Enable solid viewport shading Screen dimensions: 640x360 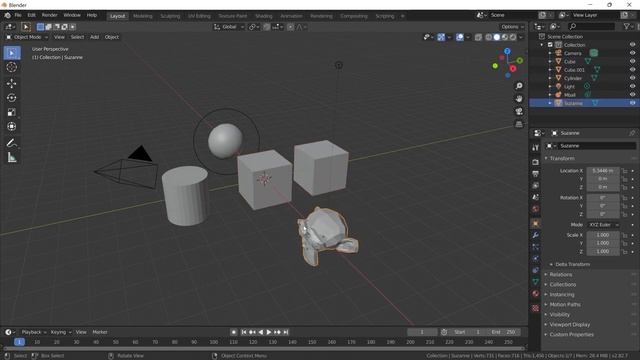[497, 37]
